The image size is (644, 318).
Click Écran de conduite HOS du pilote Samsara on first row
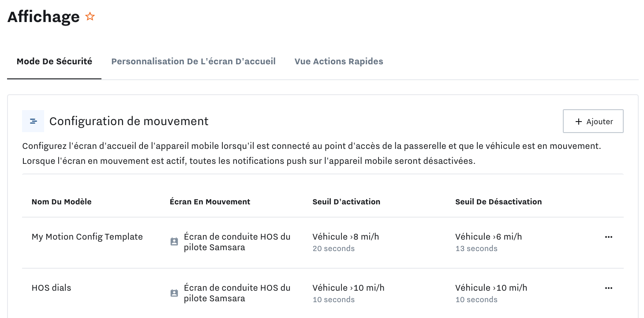pyautogui.click(x=237, y=241)
